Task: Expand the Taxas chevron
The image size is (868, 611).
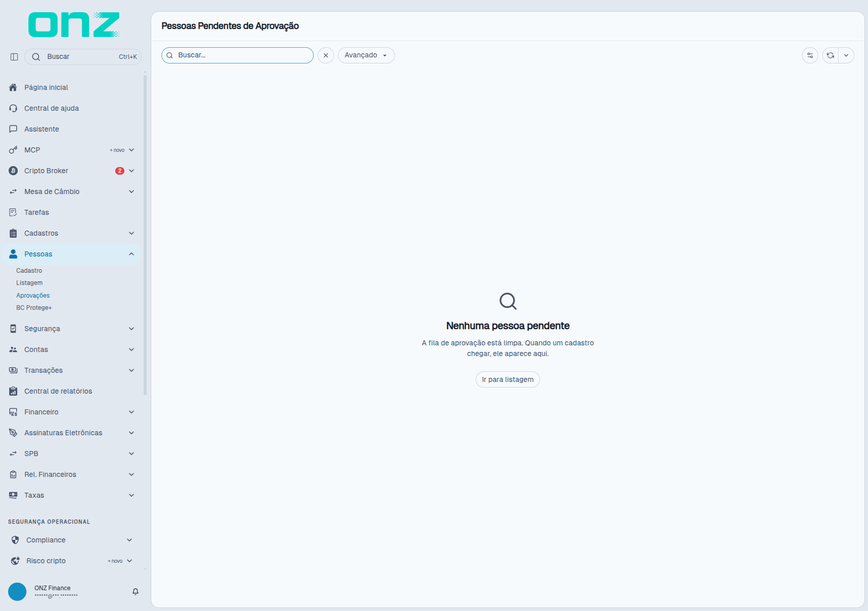Action: 131,495
